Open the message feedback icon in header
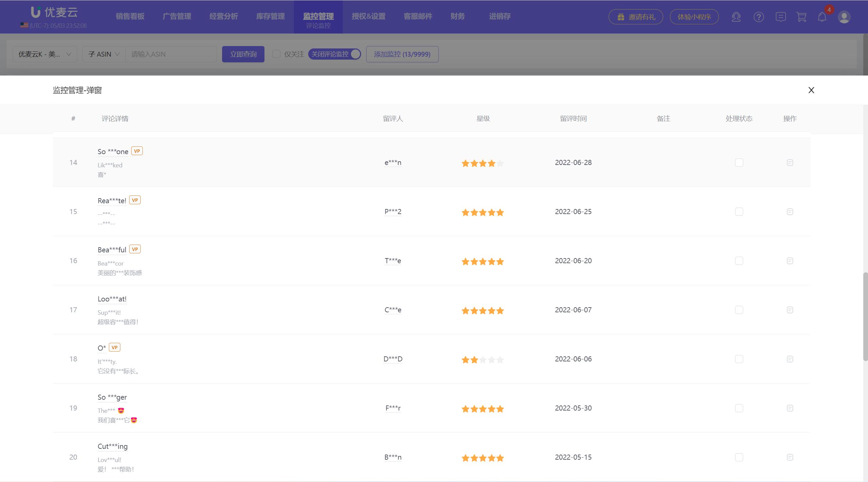The width and height of the screenshot is (868, 482). click(x=781, y=17)
